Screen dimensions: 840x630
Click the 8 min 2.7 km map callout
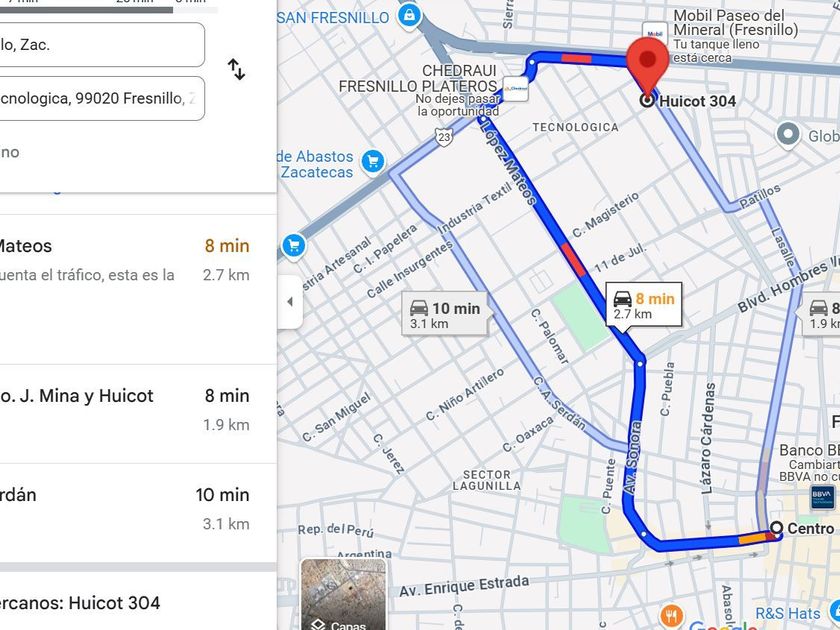pyautogui.click(x=643, y=305)
